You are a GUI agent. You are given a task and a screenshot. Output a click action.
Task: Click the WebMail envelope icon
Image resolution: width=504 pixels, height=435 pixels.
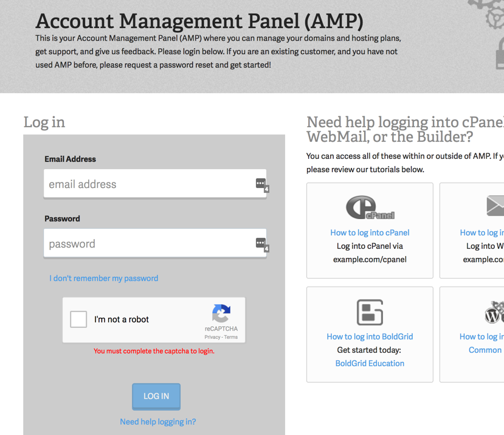[x=495, y=205]
